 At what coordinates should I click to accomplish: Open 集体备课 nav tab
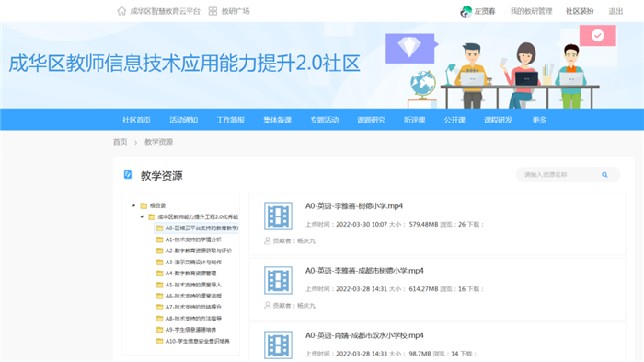pyautogui.click(x=277, y=120)
